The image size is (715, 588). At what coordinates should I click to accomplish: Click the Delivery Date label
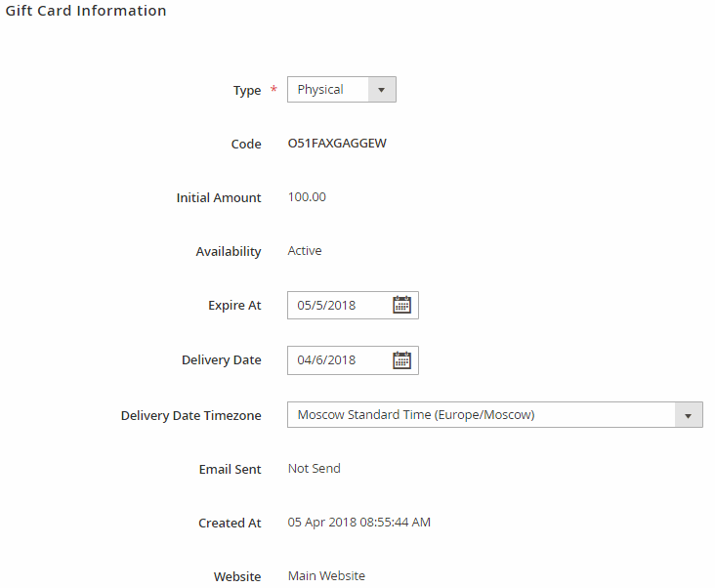[x=221, y=360]
